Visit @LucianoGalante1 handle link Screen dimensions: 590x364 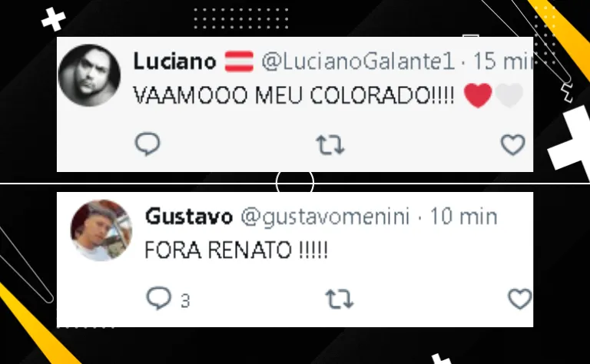(x=358, y=61)
